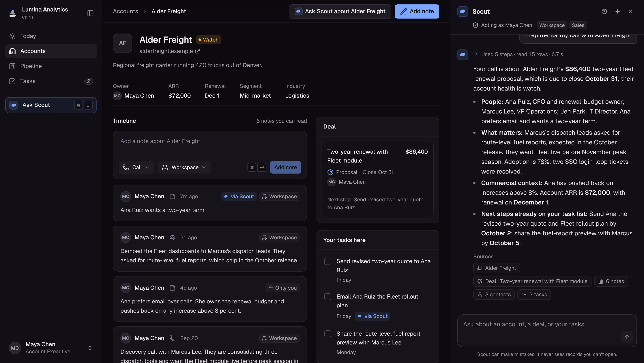Check Send revised two-year quote task
This screenshot has width=644, height=363.
pyautogui.click(x=328, y=261)
